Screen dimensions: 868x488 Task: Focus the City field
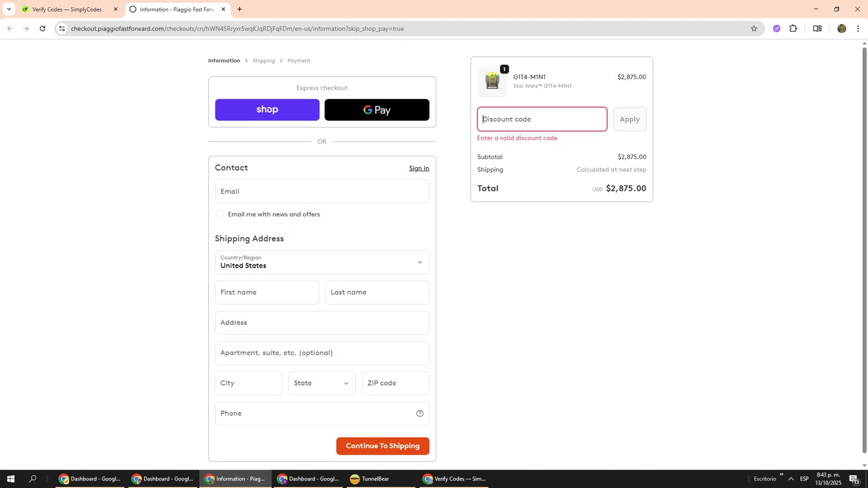(x=248, y=383)
